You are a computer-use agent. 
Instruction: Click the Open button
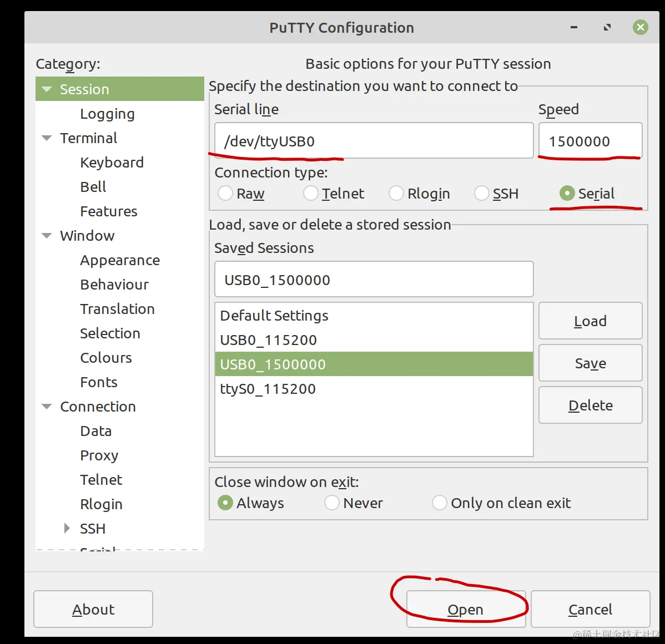[466, 609]
